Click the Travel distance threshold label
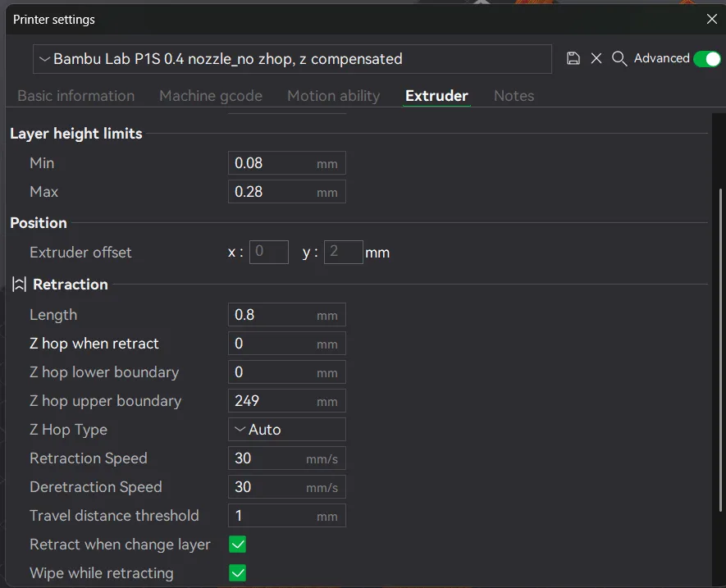 114,516
